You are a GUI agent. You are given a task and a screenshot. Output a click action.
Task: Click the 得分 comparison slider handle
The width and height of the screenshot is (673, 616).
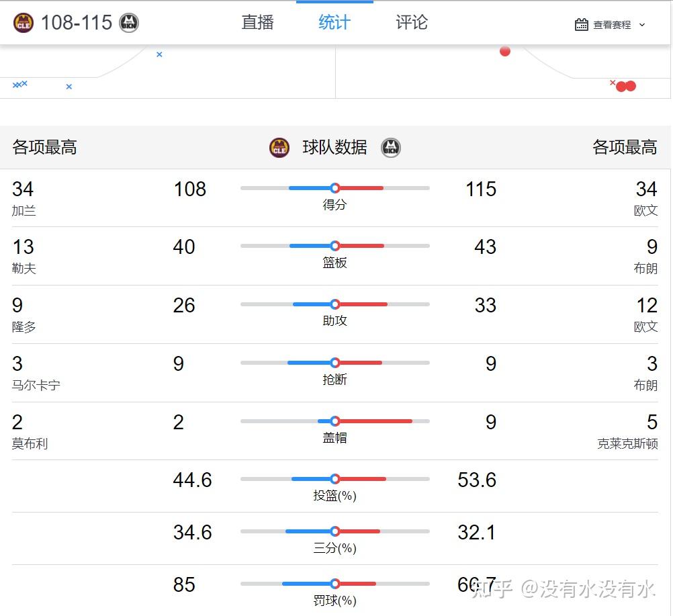tap(334, 188)
